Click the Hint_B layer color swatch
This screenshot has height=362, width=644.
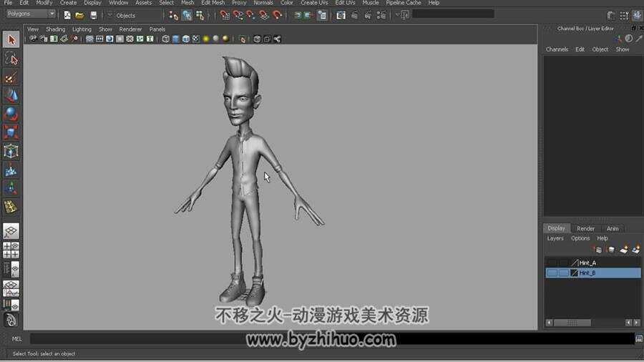point(574,273)
